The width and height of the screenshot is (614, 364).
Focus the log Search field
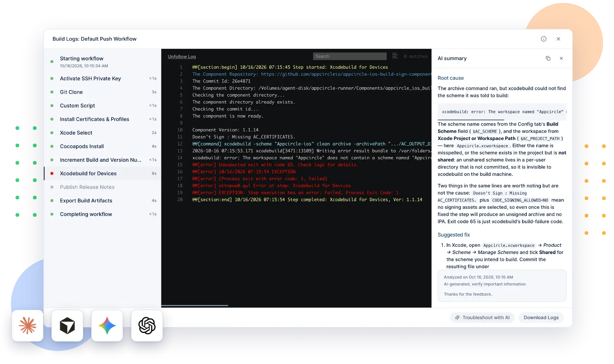350,56
